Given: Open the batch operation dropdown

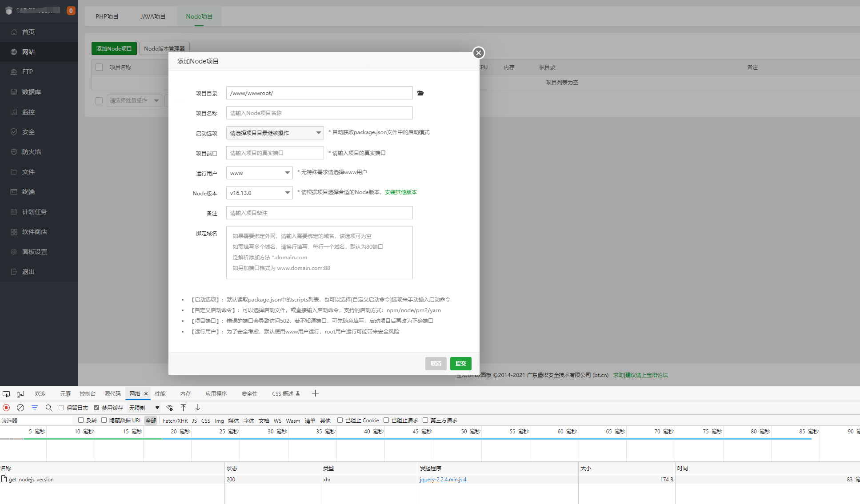Looking at the screenshot, I should click(x=134, y=101).
